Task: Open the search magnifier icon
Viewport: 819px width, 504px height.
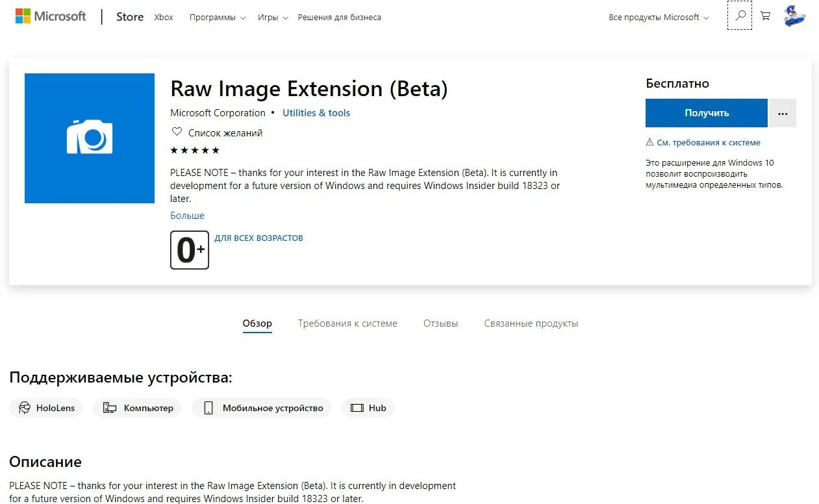Action: click(740, 16)
